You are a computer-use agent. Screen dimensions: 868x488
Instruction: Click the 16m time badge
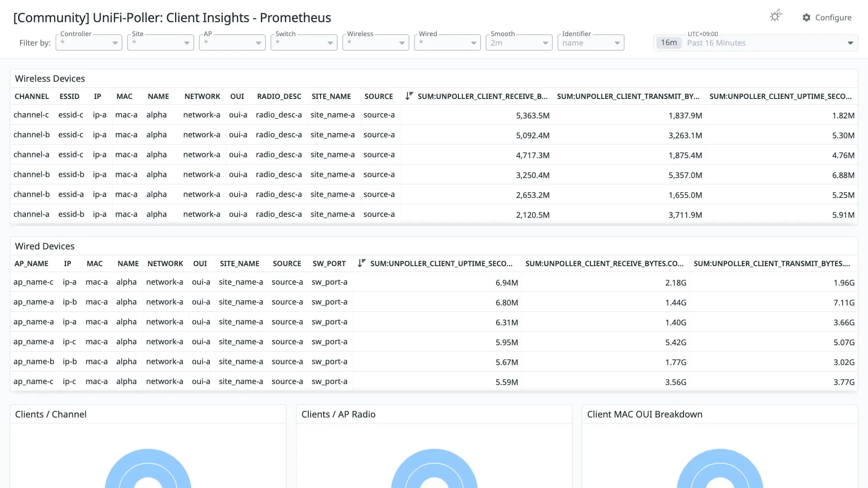pyautogui.click(x=669, y=42)
